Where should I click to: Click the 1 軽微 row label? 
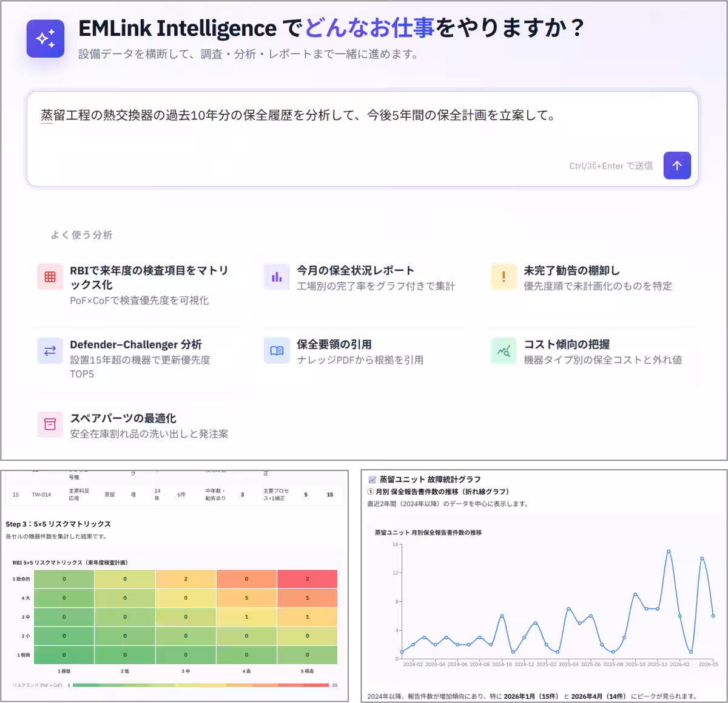click(23, 655)
